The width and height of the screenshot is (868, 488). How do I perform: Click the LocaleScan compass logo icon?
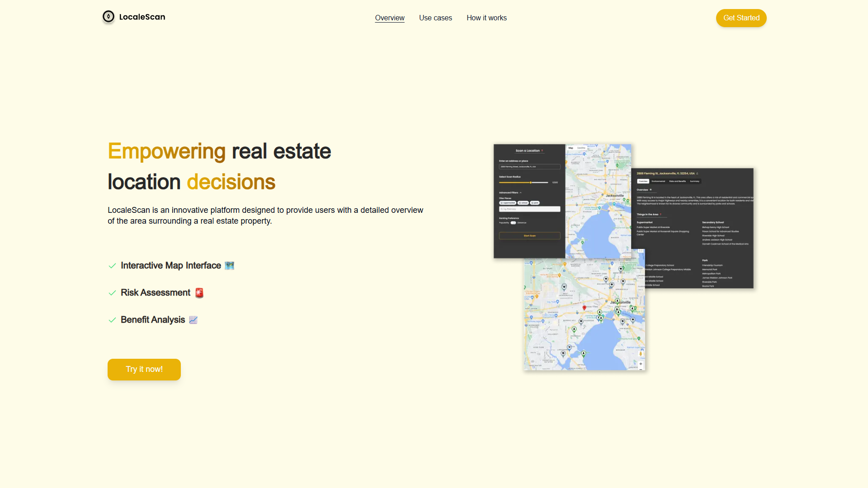[108, 17]
